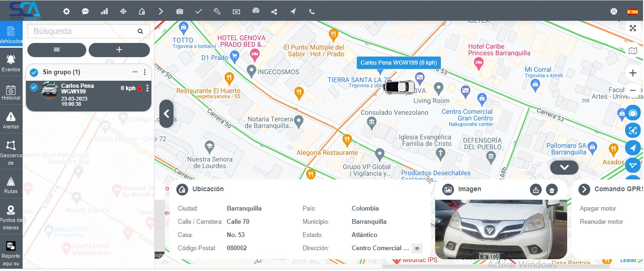Screen dimensions: 644x271
Task: Open three-dot menu for Carlos Pena vehicle
Action: tap(148, 88)
